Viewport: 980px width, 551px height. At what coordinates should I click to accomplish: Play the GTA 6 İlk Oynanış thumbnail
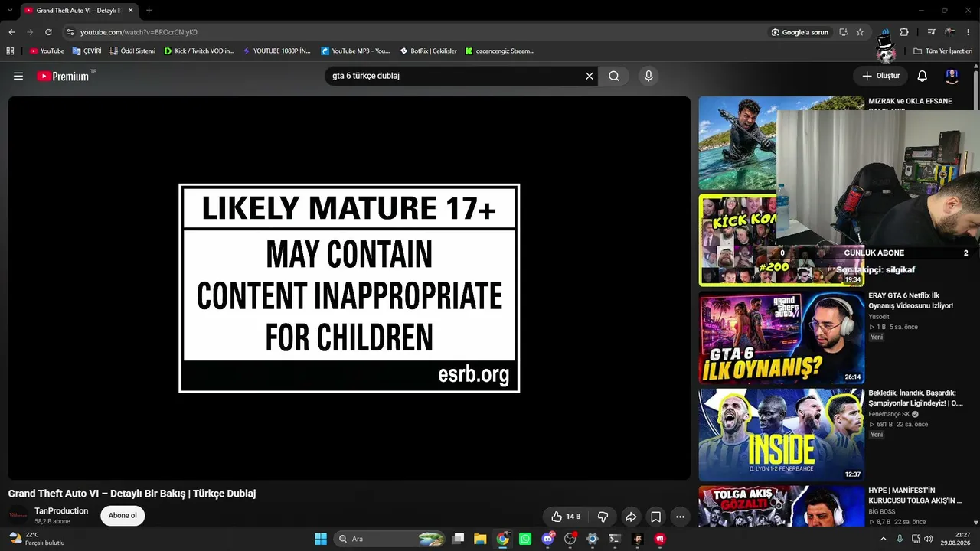(x=782, y=337)
